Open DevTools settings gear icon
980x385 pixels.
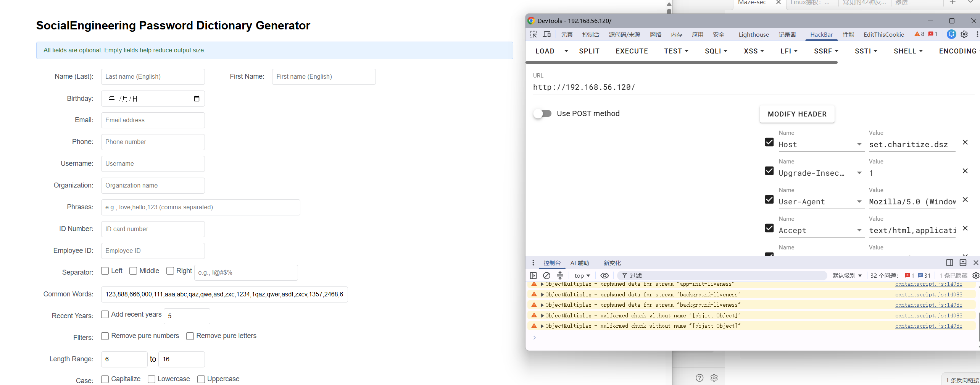click(x=964, y=34)
